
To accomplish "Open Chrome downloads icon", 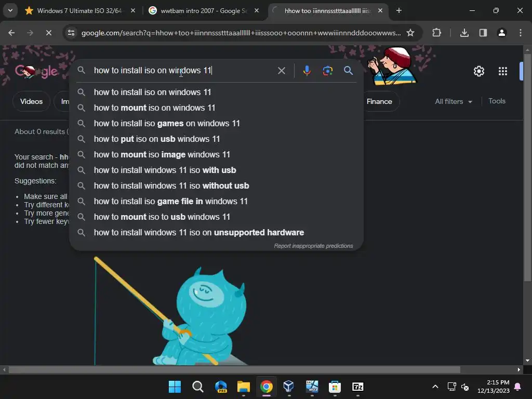I will tap(464, 33).
